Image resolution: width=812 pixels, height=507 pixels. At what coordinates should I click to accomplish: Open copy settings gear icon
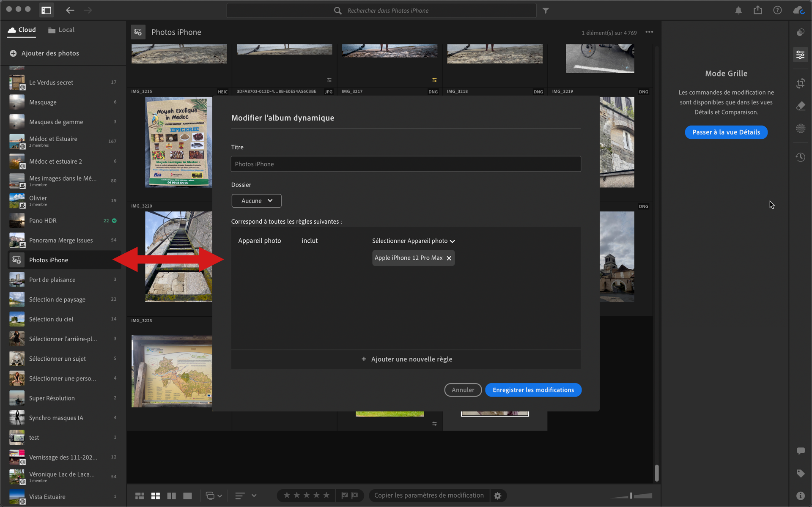[498, 496]
